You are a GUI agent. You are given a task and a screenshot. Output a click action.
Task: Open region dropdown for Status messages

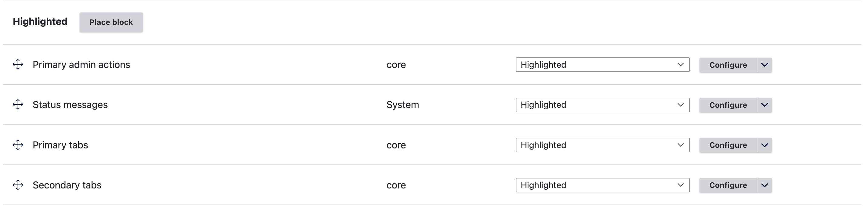602,105
